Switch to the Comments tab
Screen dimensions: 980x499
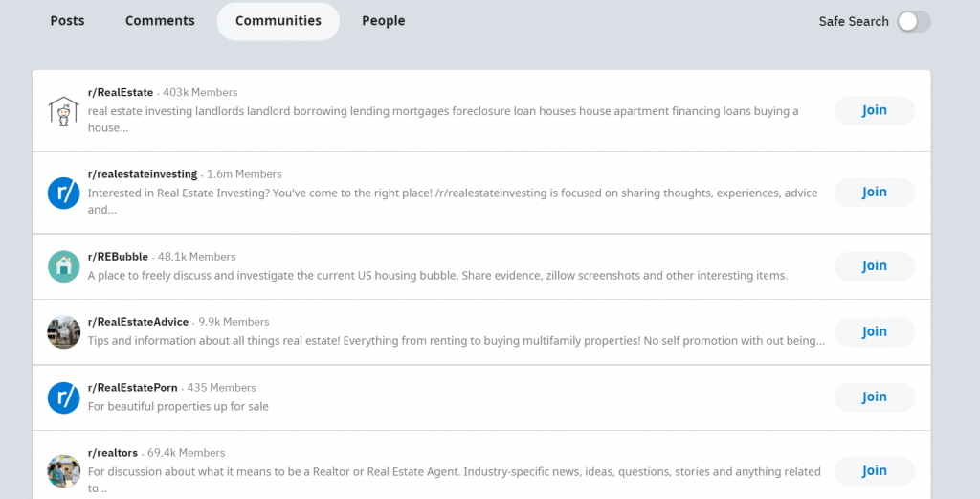pos(160,21)
